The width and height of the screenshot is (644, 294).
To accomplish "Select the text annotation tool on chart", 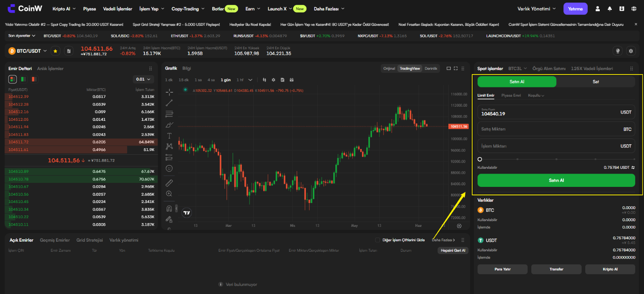I will tap(169, 136).
